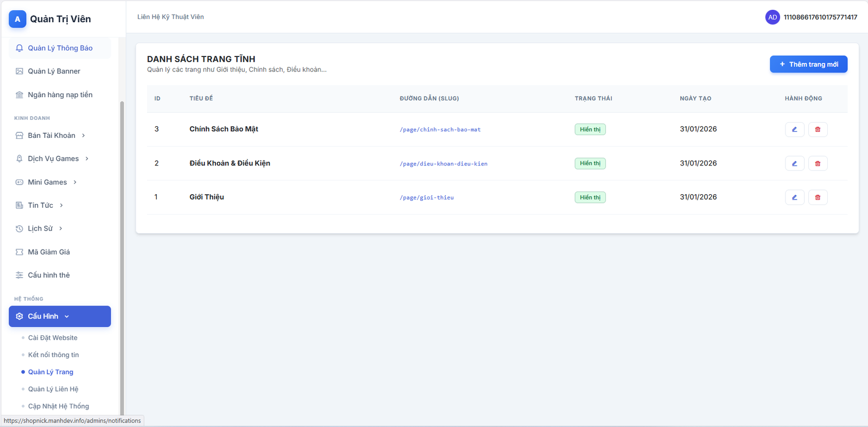Expand Dịch Vụ Games menu

coord(53,159)
